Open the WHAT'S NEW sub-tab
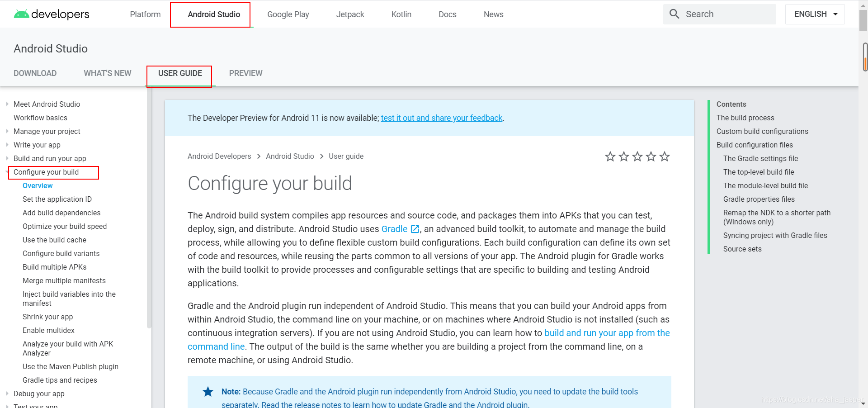This screenshot has width=868, height=408. [x=108, y=73]
